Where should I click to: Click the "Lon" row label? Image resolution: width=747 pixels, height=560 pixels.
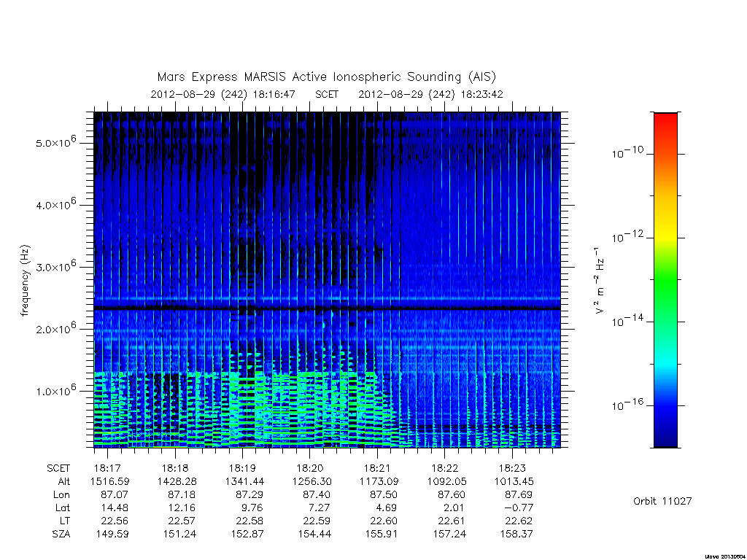[x=61, y=495]
